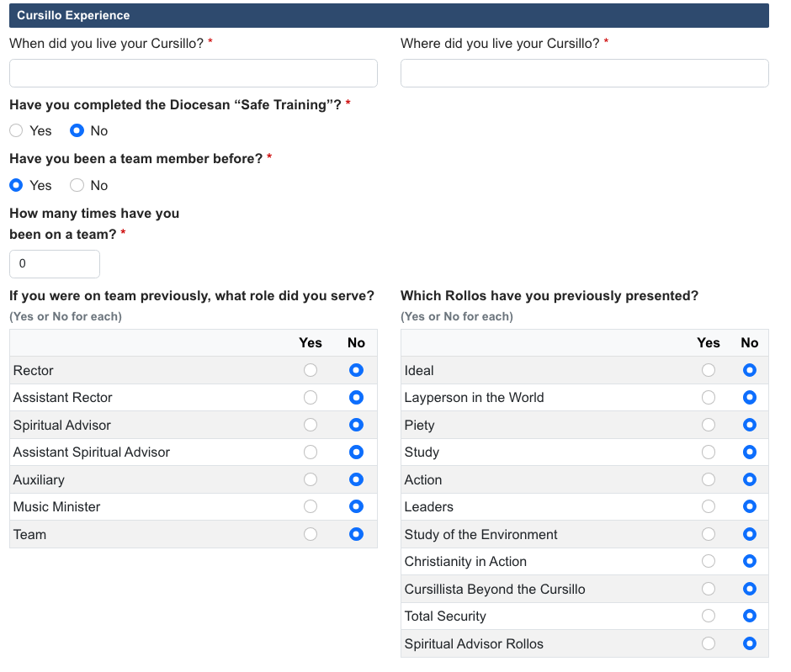This screenshot has width=791, height=672.
Task: Mark Yes for Team role
Action: [311, 534]
